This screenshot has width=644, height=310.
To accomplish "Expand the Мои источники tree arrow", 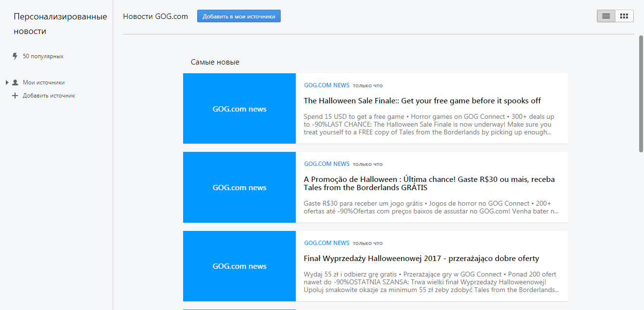I will 7,82.
